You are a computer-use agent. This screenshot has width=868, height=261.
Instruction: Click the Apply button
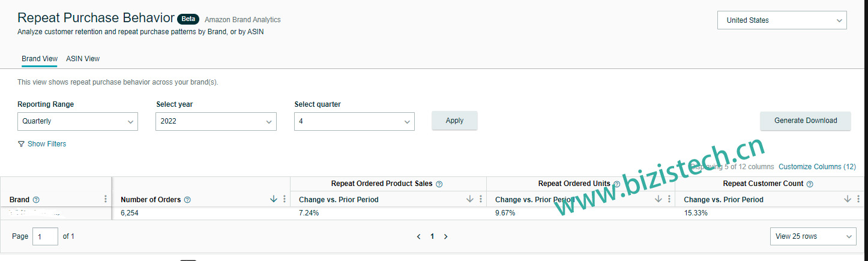(x=454, y=121)
